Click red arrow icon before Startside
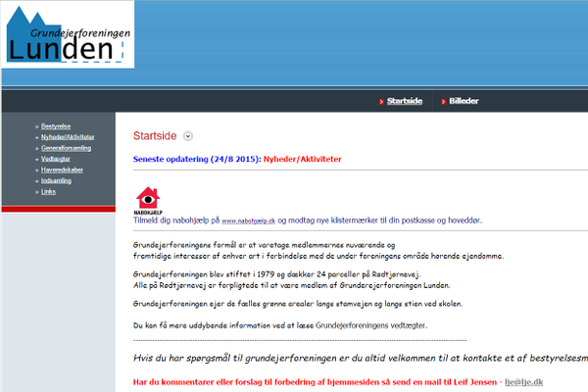Viewport: 588px width, 392px height. click(381, 102)
